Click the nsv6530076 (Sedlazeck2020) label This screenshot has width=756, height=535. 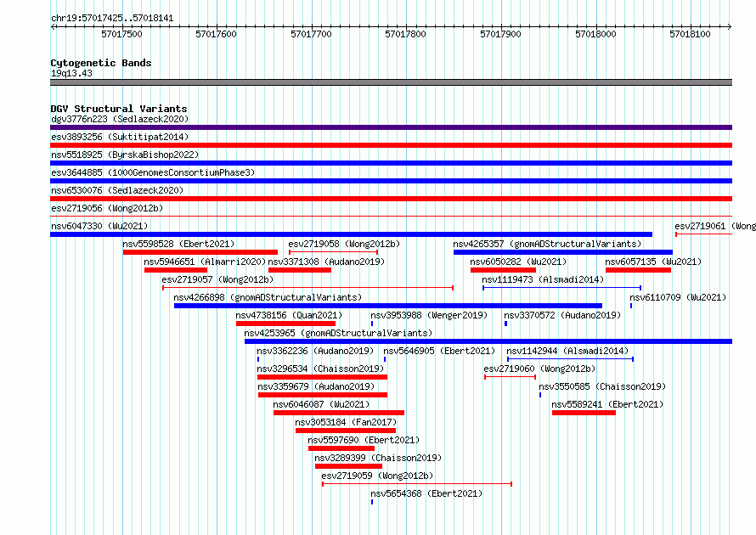pyautogui.click(x=117, y=190)
